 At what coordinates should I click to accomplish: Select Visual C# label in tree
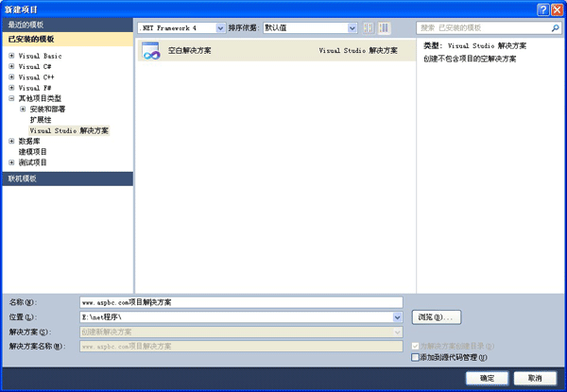(x=35, y=66)
